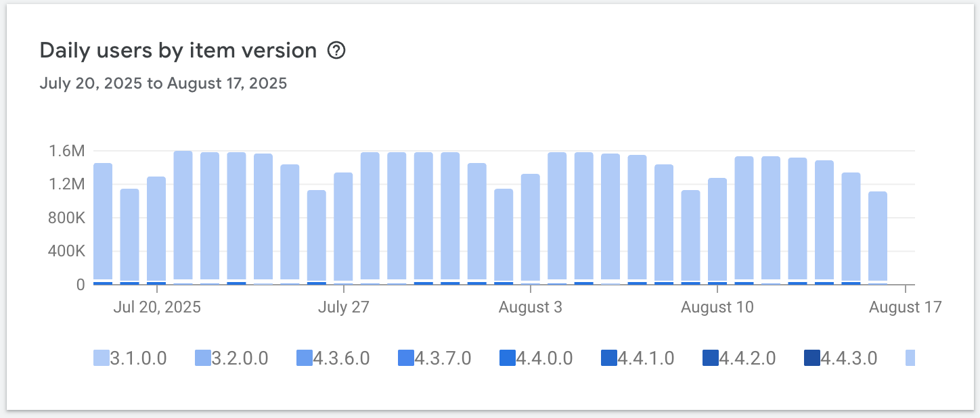The image size is (980, 418).
Task: Click the 4.4.3.0 legend color swatch
Action: (x=811, y=358)
